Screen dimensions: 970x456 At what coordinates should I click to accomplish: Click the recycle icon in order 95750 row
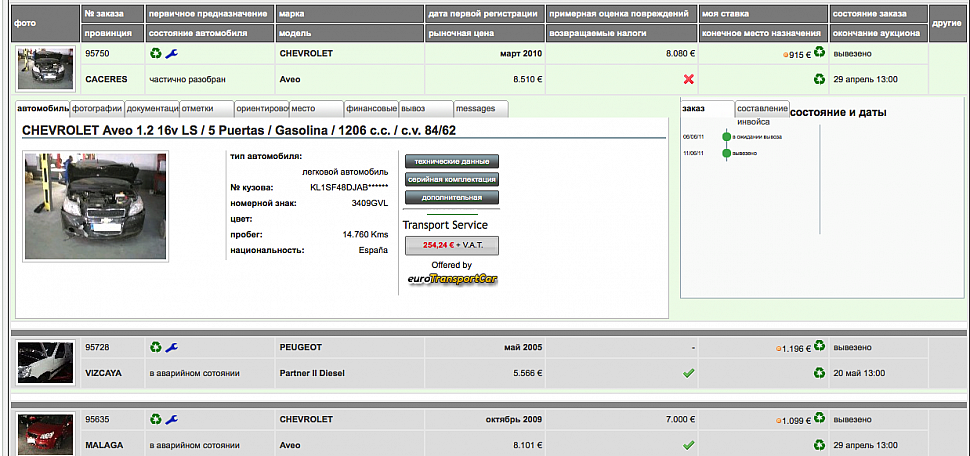pos(155,54)
